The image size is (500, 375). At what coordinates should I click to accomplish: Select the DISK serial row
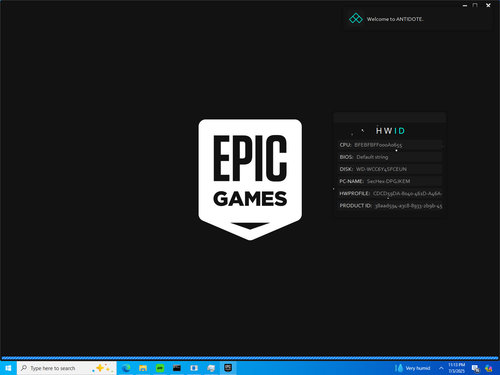[x=390, y=169]
